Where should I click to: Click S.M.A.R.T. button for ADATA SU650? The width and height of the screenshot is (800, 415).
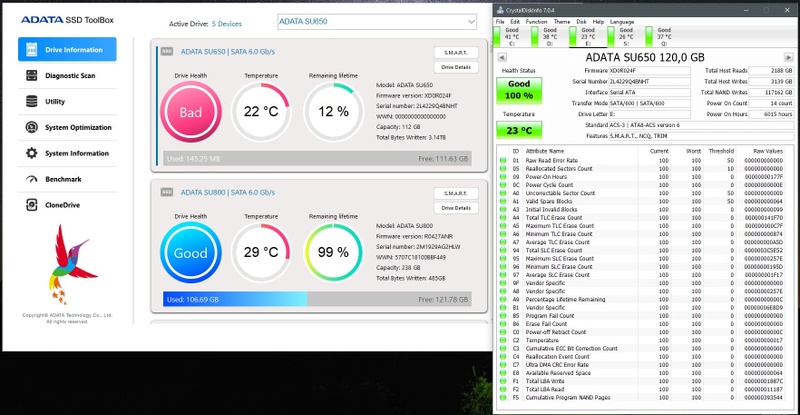click(x=456, y=53)
